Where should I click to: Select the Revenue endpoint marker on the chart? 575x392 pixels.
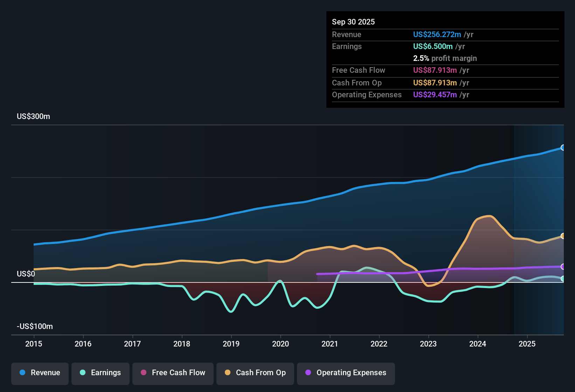[x=563, y=148]
